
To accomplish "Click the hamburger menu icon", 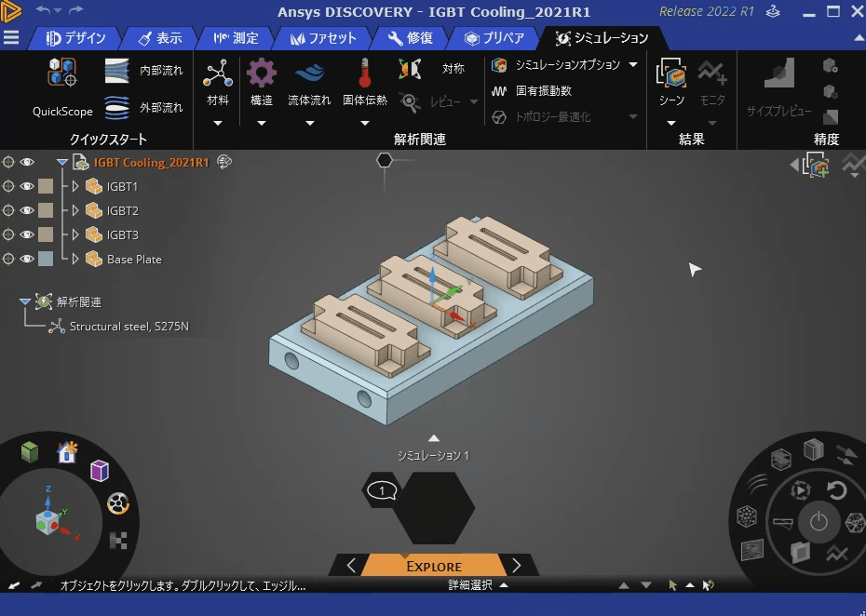I will tap(11, 37).
